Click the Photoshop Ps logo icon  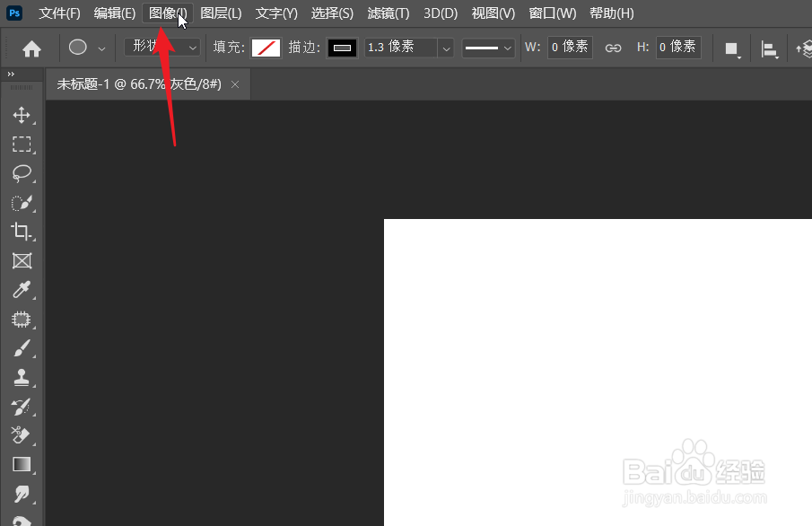tap(14, 13)
